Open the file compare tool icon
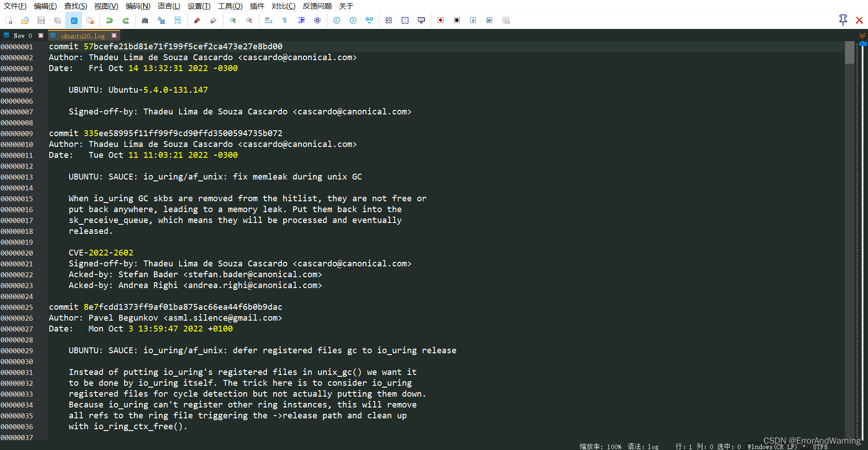Screen dimensions: 868x450 pyautogui.click(x=389, y=20)
